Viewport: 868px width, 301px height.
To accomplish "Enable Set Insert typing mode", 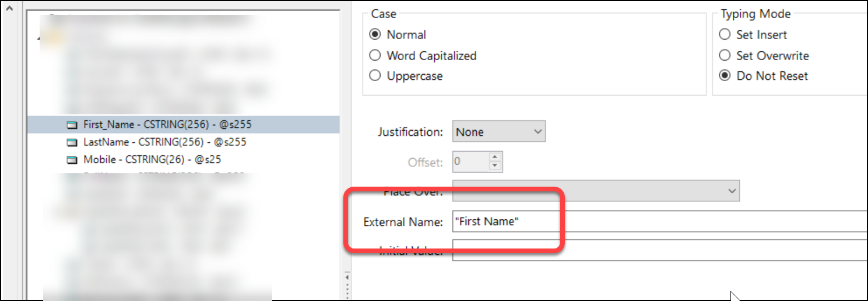I will click(725, 34).
